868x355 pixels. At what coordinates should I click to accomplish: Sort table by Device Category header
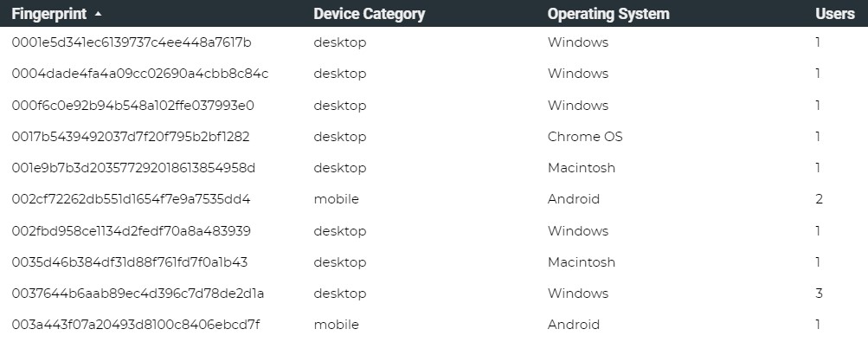[x=369, y=14]
